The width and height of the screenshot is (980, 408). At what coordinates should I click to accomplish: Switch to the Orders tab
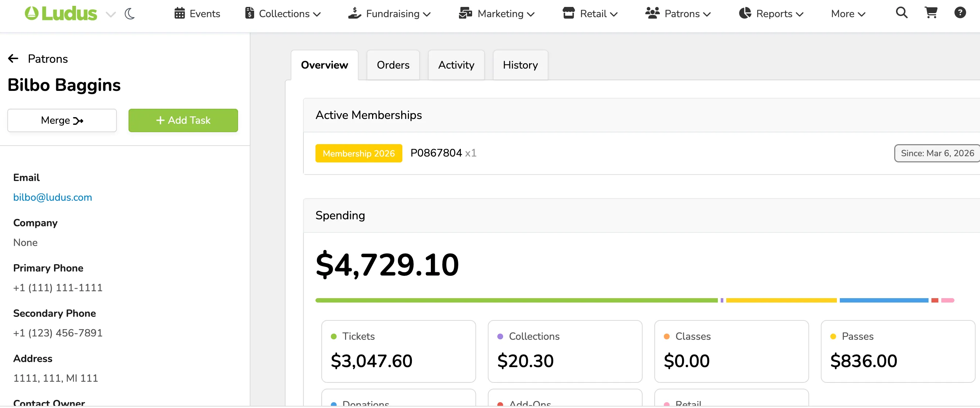[x=393, y=65]
